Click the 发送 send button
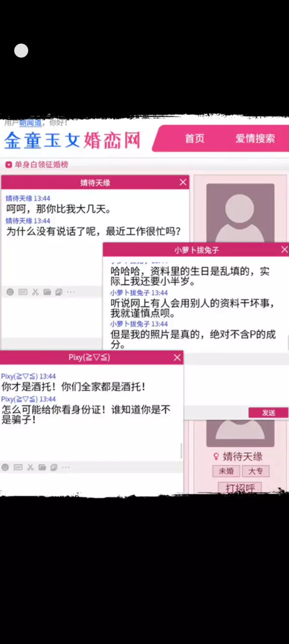Screen dimensions: 289x644 [268, 413]
